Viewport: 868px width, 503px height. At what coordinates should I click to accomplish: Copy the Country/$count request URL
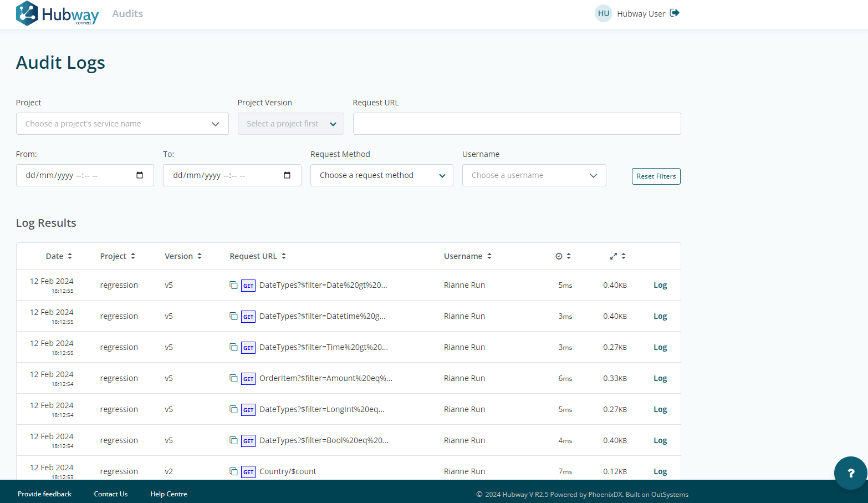pyautogui.click(x=233, y=471)
